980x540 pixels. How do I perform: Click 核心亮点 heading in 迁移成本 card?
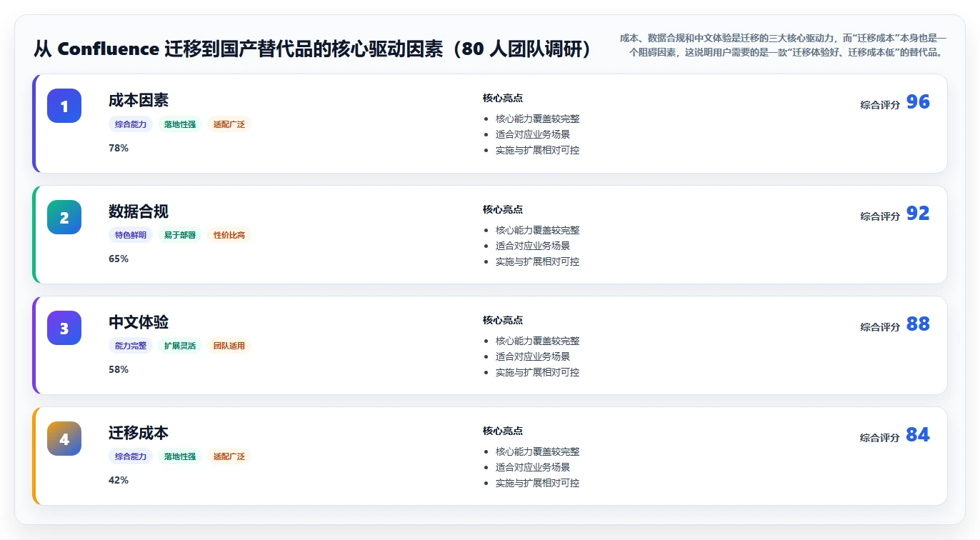tap(503, 431)
